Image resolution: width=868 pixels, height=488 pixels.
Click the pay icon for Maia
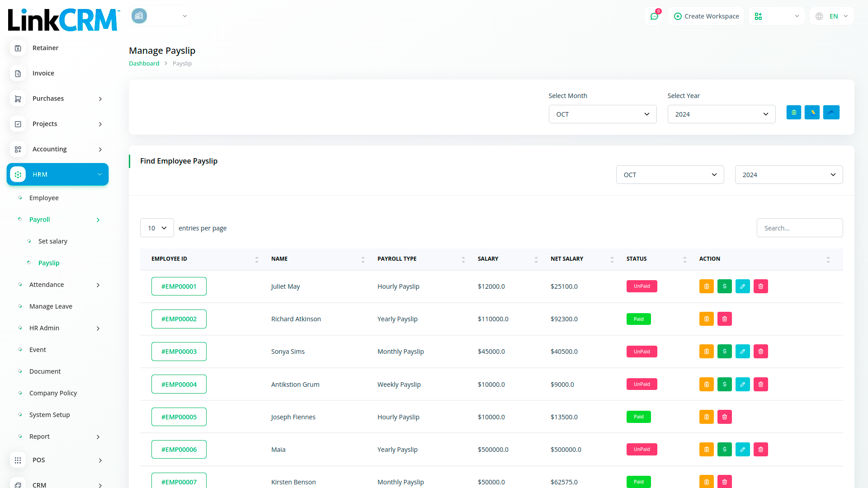724,450
